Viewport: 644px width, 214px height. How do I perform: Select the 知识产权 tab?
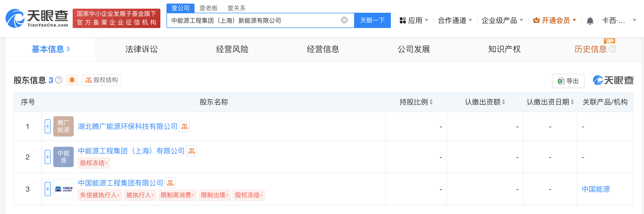point(505,49)
